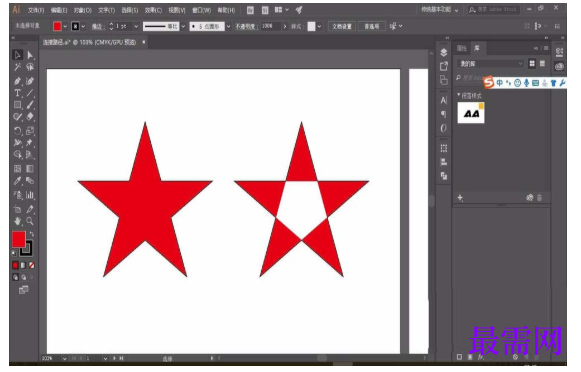This screenshot has width=581, height=372.
Task: Select the Eyedropper tool
Action: point(17,181)
